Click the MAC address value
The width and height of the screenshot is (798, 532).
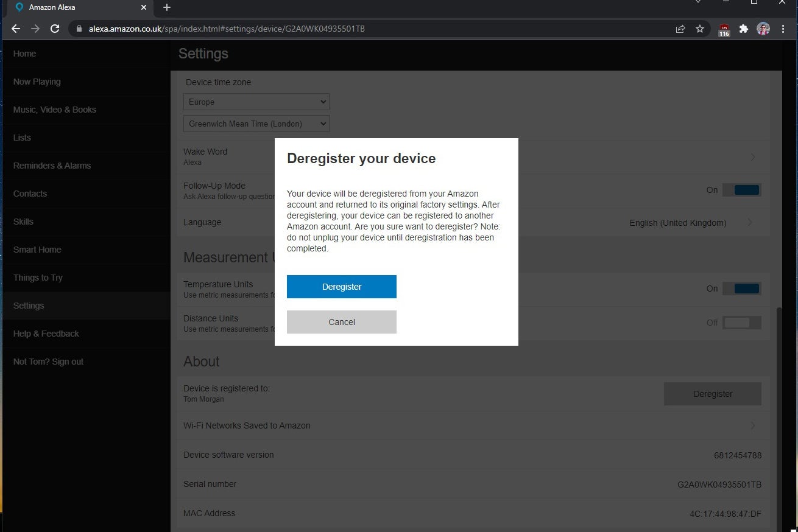point(726,514)
